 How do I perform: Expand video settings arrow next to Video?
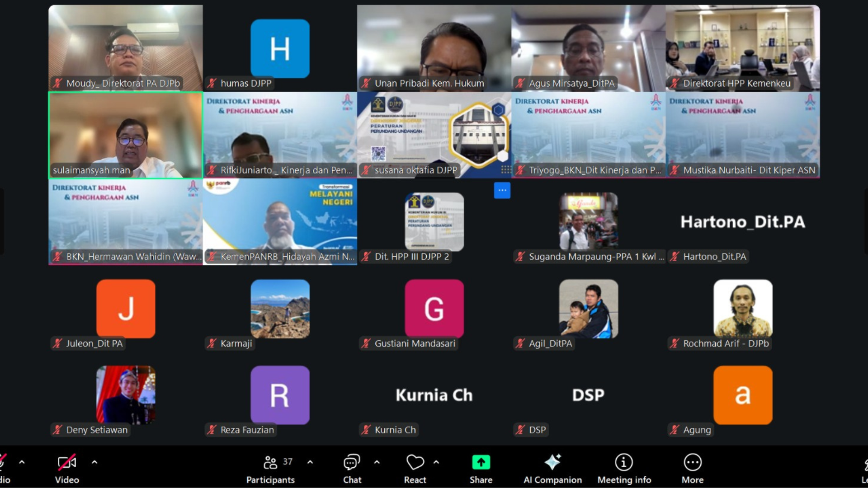coord(94,462)
